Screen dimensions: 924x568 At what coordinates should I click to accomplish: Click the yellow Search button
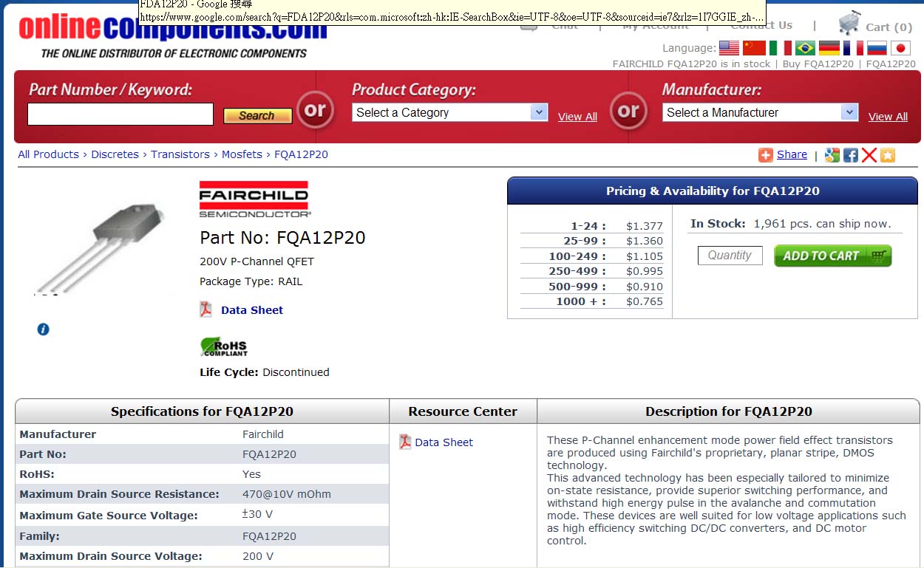point(257,116)
